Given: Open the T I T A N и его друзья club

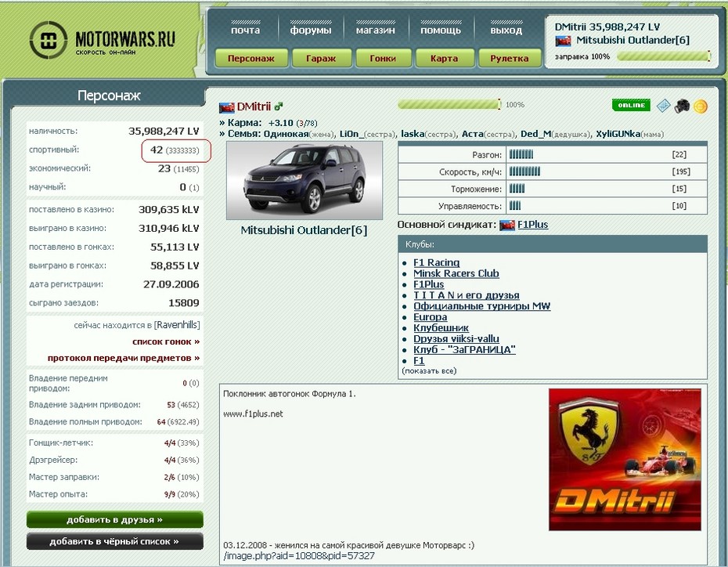Looking at the screenshot, I should [x=467, y=295].
